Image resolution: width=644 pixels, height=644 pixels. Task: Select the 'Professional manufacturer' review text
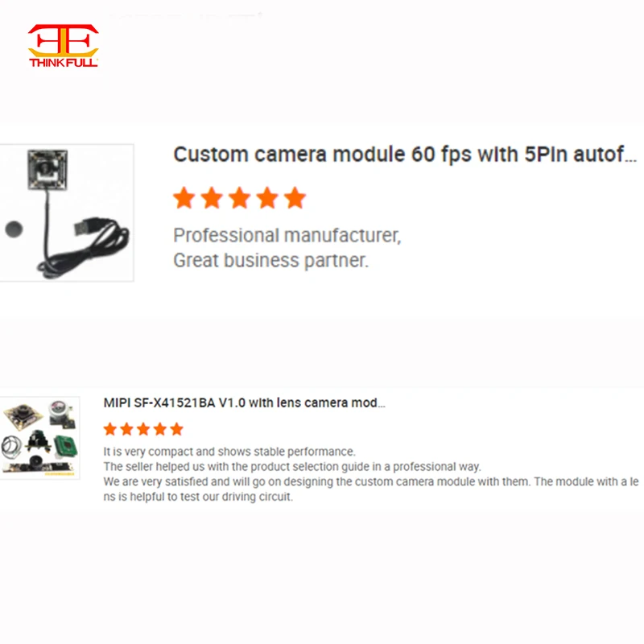click(287, 236)
